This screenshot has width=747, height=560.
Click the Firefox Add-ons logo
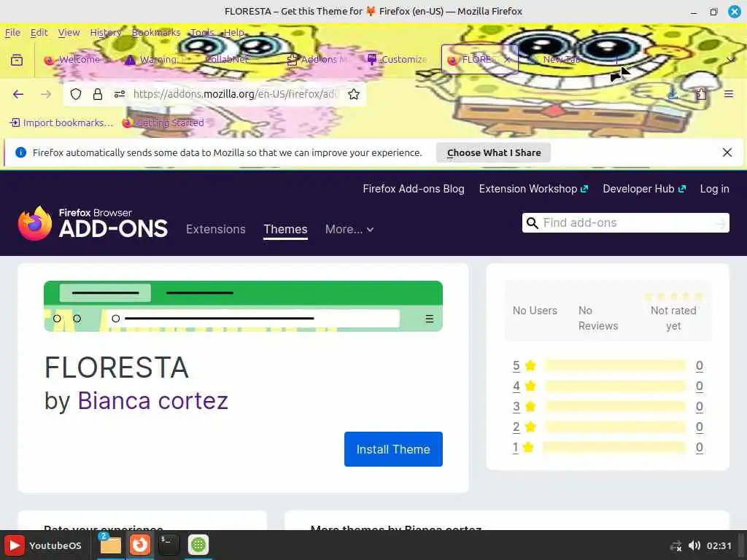pos(93,223)
